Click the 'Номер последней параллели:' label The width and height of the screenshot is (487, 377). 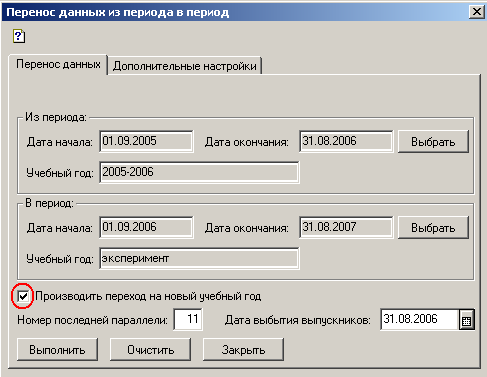92,320
